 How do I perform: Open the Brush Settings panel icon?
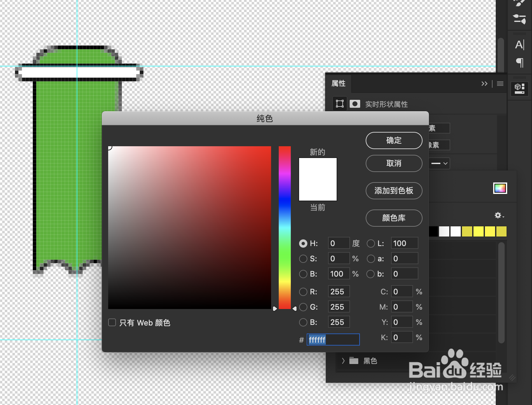(520, 19)
